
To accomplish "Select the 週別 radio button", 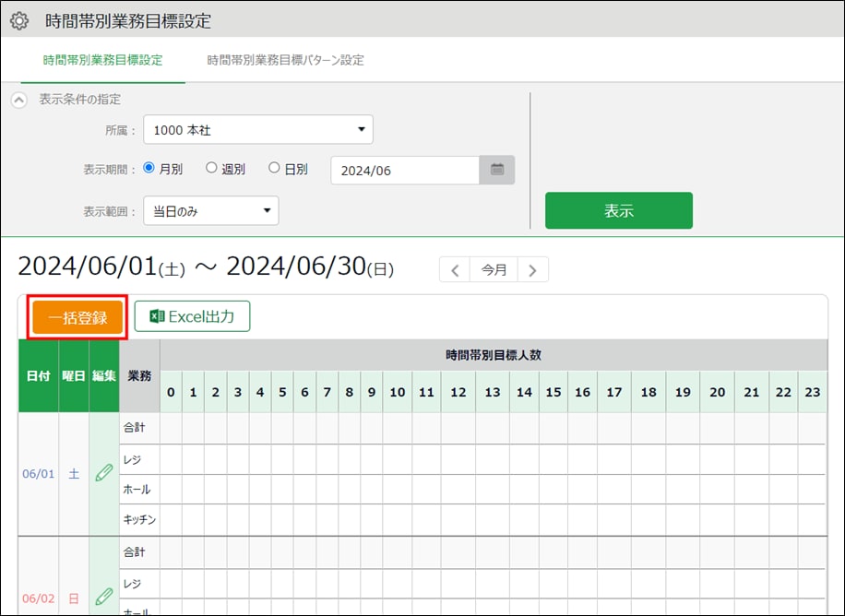I will (x=211, y=169).
